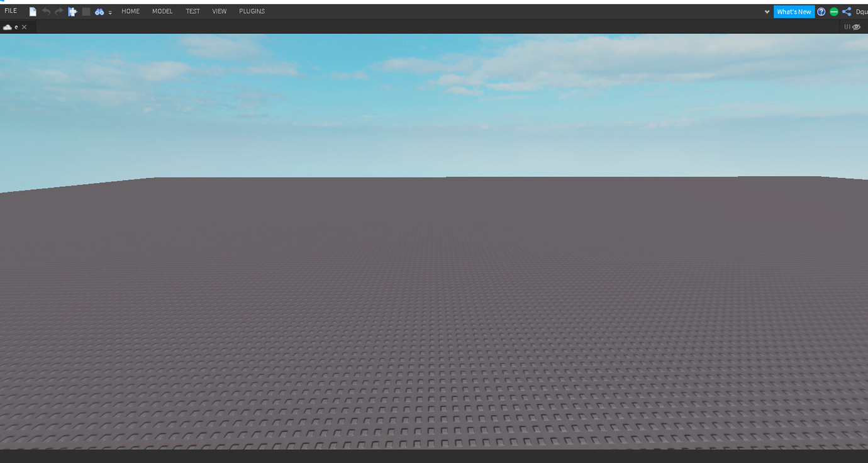Undo the last action
The image size is (868, 463).
pyautogui.click(x=45, y=11)
